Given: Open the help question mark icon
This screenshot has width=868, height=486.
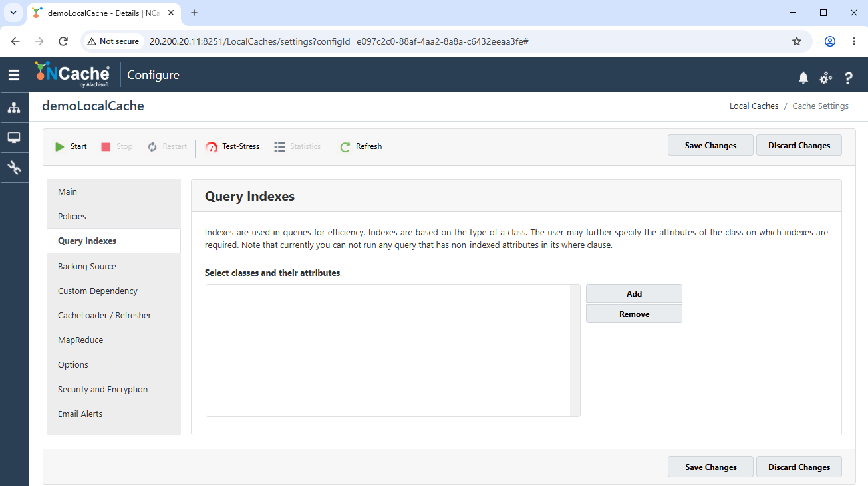Looking at the screenshot, I should coord(848,78).
